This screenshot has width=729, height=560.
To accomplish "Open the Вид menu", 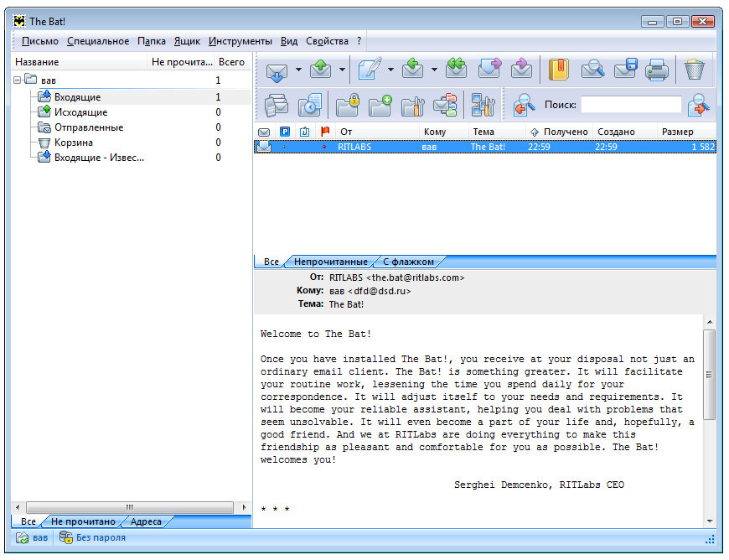I will (x=289, y=41).
